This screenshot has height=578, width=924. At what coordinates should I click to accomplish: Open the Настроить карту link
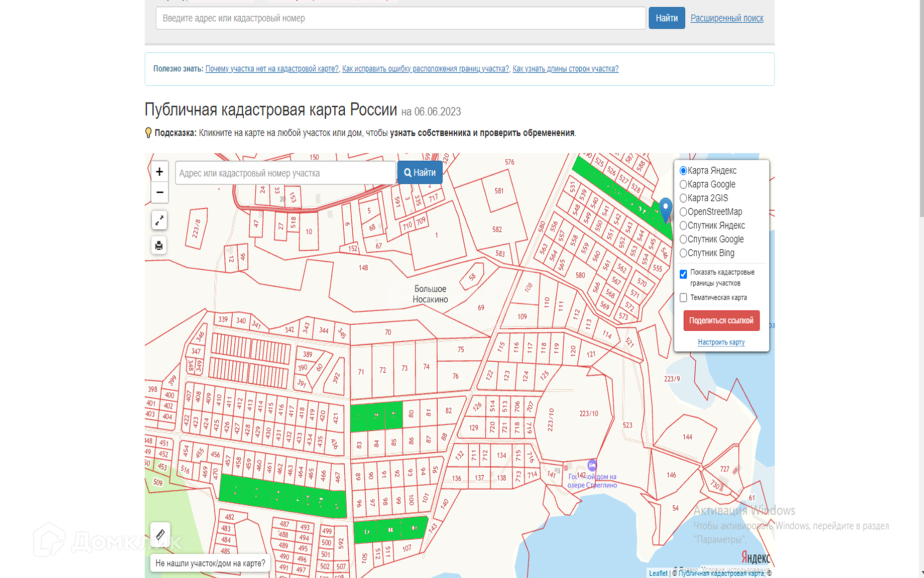click(x=721, y=342)
